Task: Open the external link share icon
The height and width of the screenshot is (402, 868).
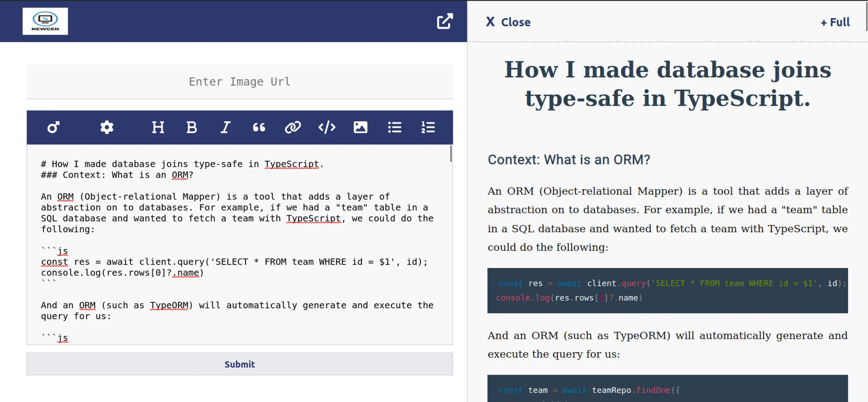Action: pos(445,21)
